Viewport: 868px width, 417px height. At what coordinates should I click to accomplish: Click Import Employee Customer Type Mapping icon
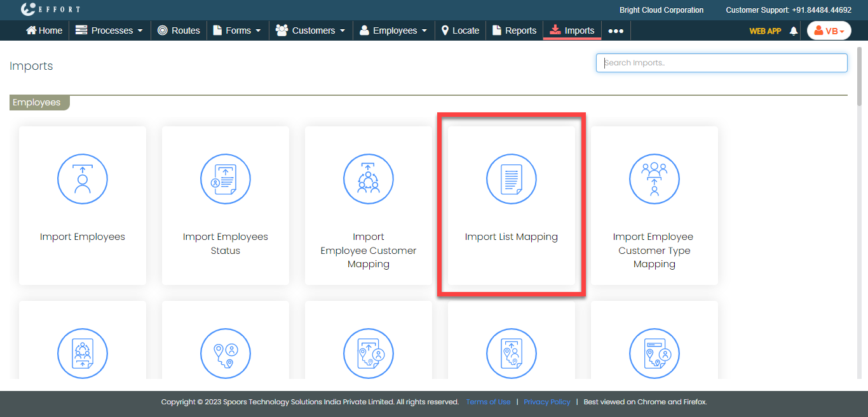pos(654,180)
